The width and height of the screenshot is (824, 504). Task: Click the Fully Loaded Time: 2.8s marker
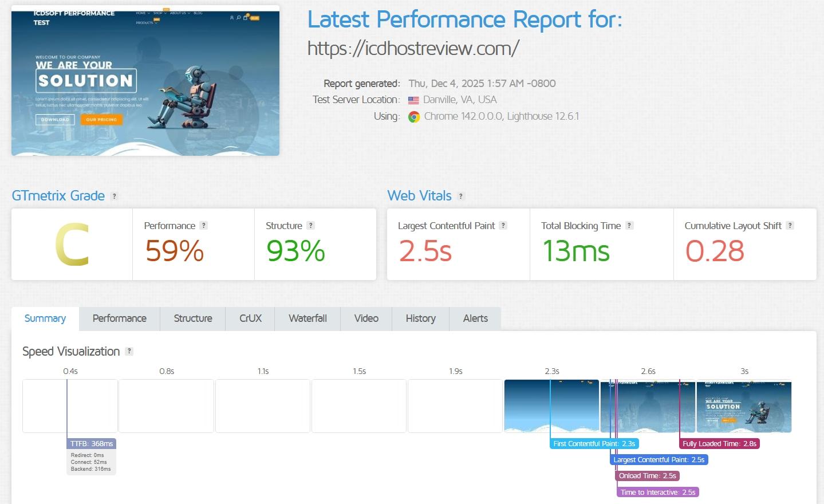(720, 443)
